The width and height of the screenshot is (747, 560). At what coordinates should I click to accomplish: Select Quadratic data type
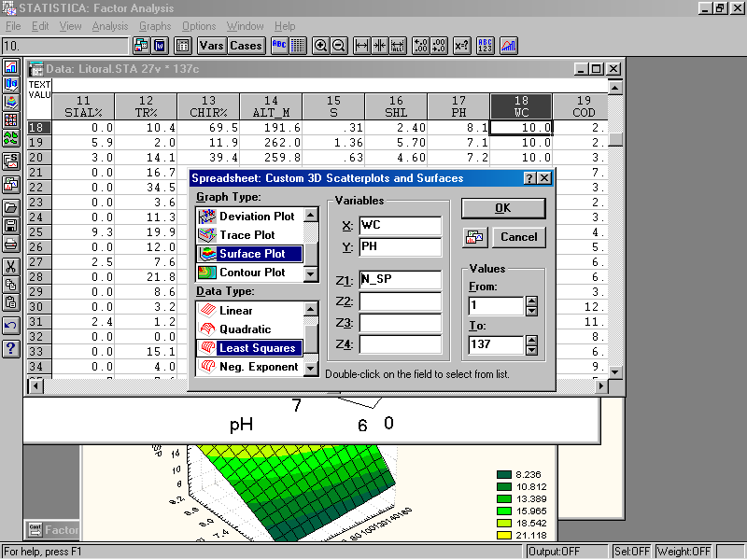(249, 329)
